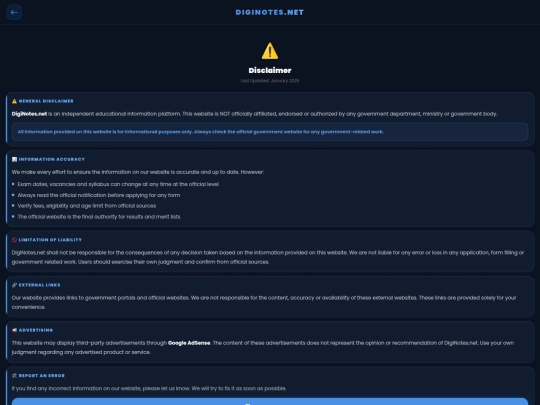Screen dimensions: 540x405
Task: Click the bold Google AdSense text
Action: pyautogui.click(x=189, y=343)
